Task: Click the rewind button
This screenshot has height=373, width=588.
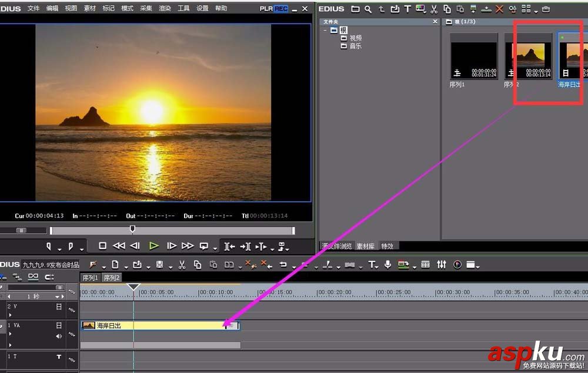Action: 119,246
